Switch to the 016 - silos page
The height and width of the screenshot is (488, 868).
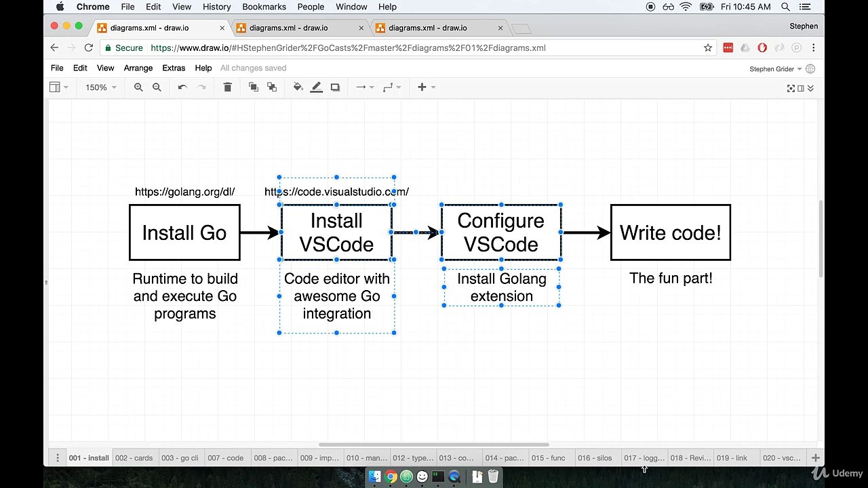[595, 458]
